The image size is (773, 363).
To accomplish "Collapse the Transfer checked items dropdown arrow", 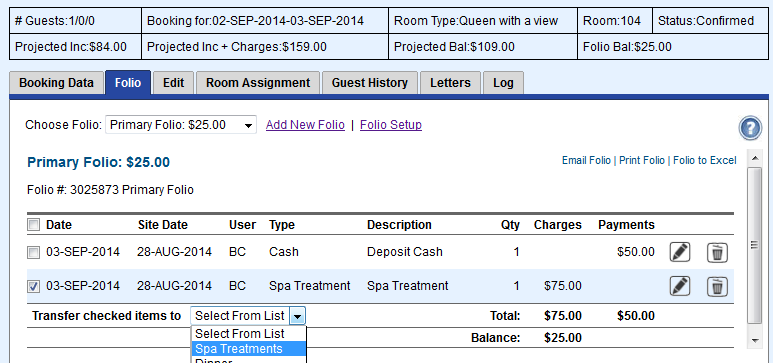I will coord(297,316).
